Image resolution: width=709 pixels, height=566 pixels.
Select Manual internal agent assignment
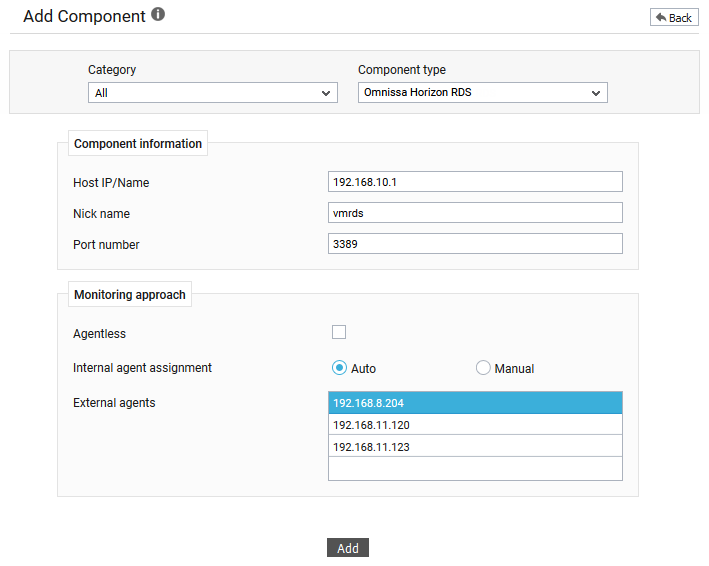(483, 368)
